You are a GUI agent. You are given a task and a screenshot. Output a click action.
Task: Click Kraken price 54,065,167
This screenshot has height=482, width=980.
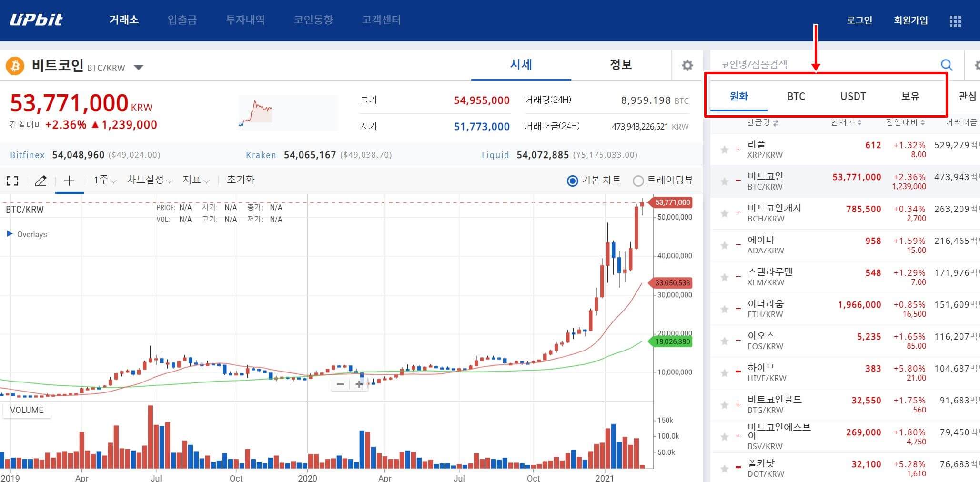[310, 155]
